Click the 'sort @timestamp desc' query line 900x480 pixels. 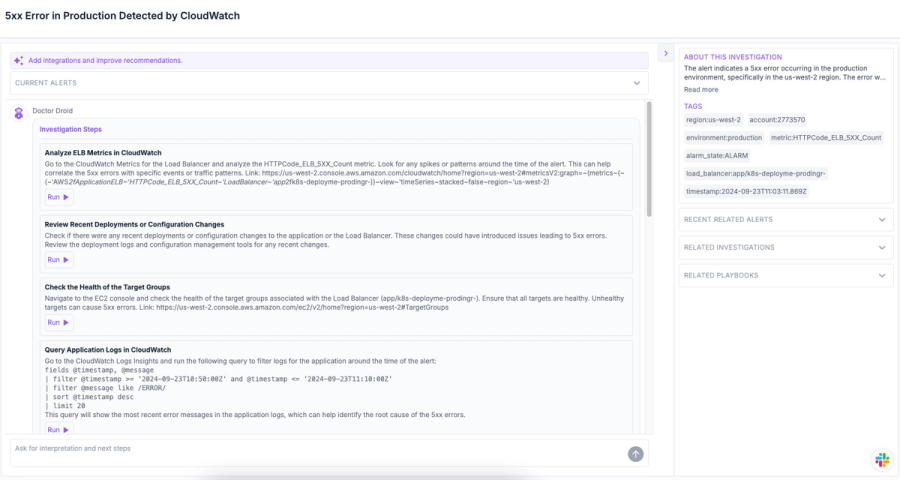89,397
